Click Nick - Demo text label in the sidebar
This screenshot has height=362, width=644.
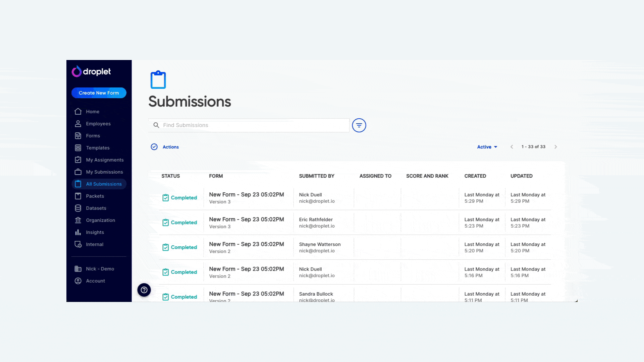[x=100, y=269]
